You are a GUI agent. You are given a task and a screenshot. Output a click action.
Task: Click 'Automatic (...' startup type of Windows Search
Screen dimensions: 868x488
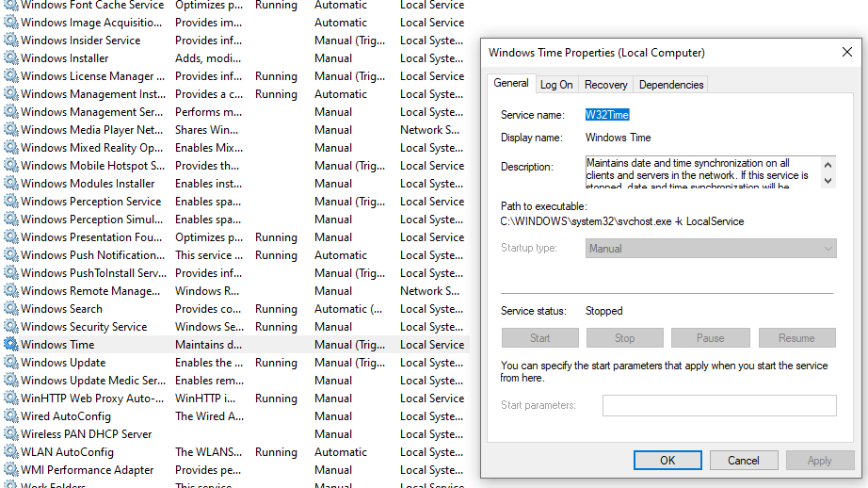pos(348,308)
